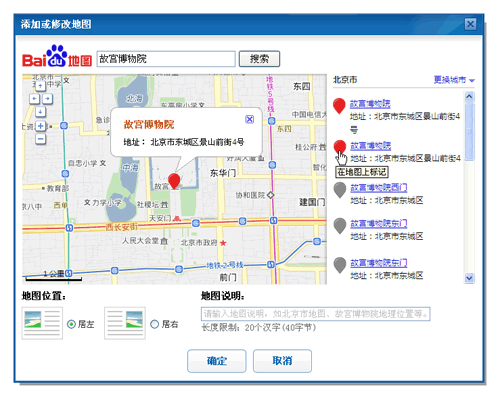
Task: Click the results list scrollbar thumb
Action: coord(469,132)
